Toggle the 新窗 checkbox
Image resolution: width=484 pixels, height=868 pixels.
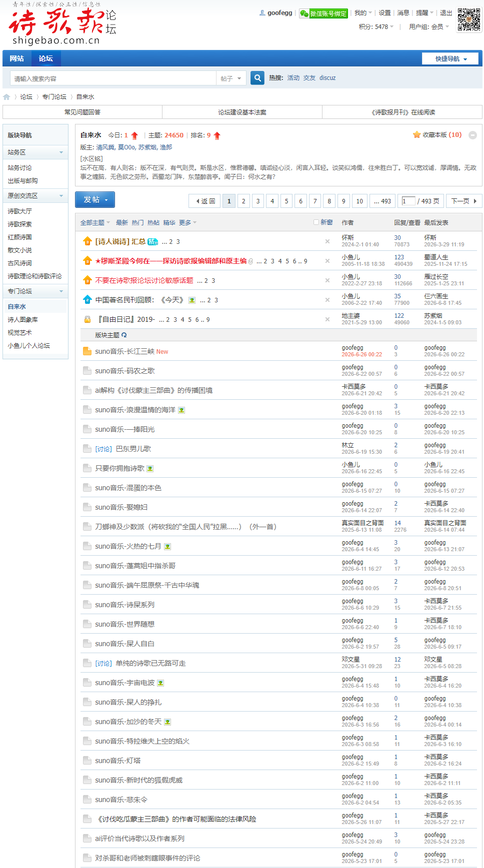pyautogui.click(x=316, y=222)
